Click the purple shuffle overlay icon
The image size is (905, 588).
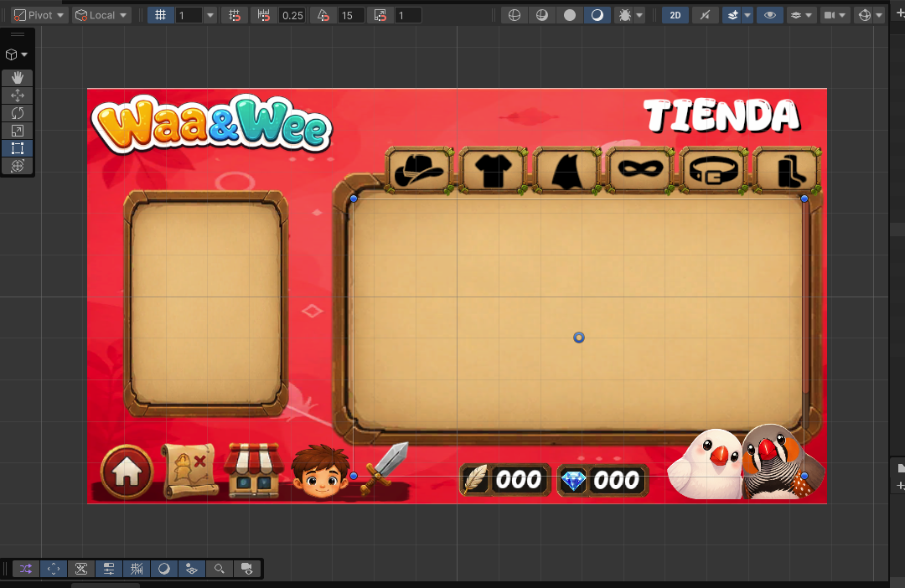coord(26,569)
